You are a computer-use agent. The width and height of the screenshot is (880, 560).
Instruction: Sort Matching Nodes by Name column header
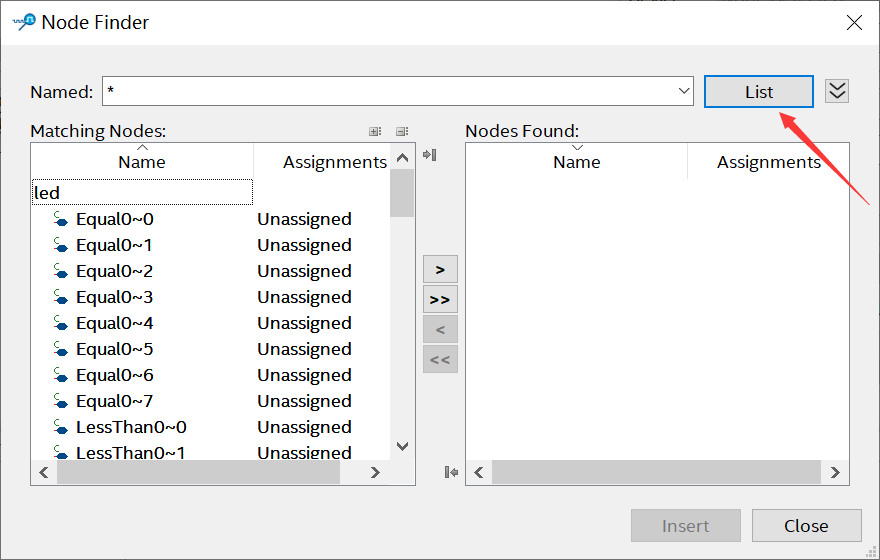[142, 162]
